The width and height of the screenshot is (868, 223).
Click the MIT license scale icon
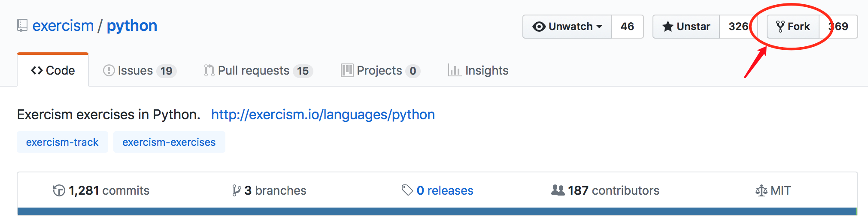(x=761, y=190)
